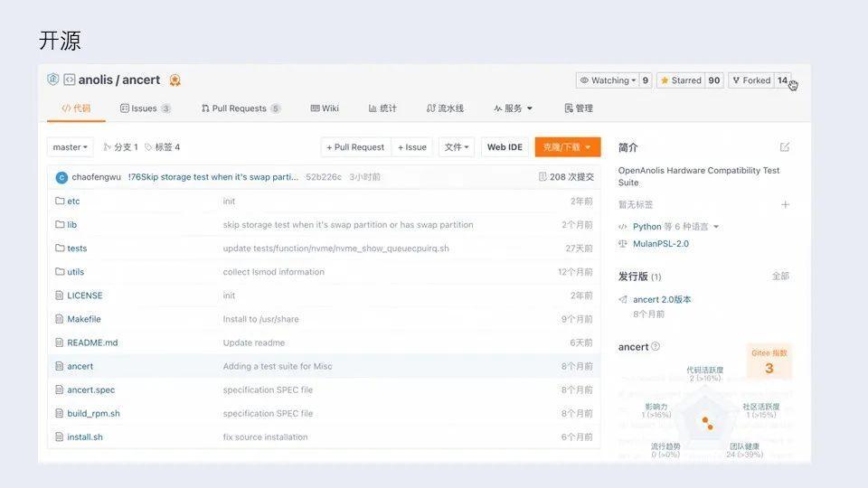
Task: Click the + Pull Request button
Action: [355, 147]
